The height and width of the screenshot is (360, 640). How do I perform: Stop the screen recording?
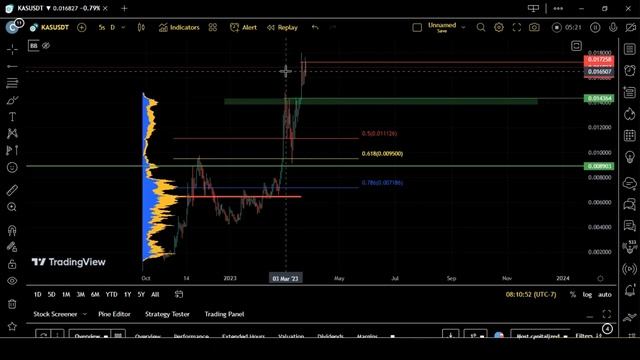[557, 27]
